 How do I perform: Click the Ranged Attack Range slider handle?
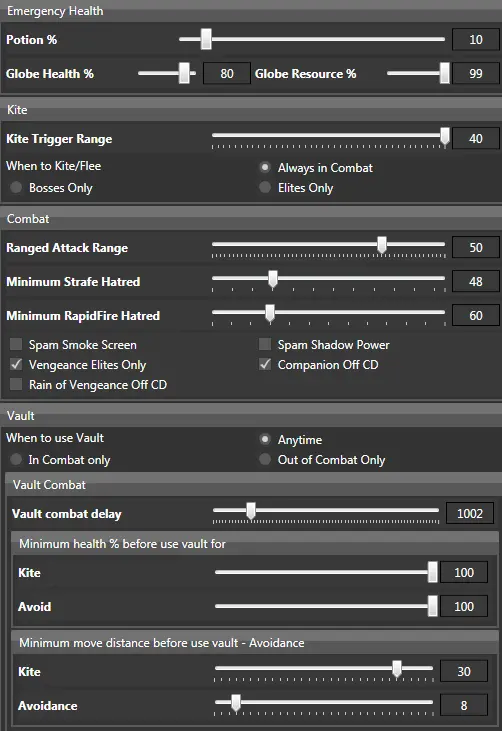[382, 245]
